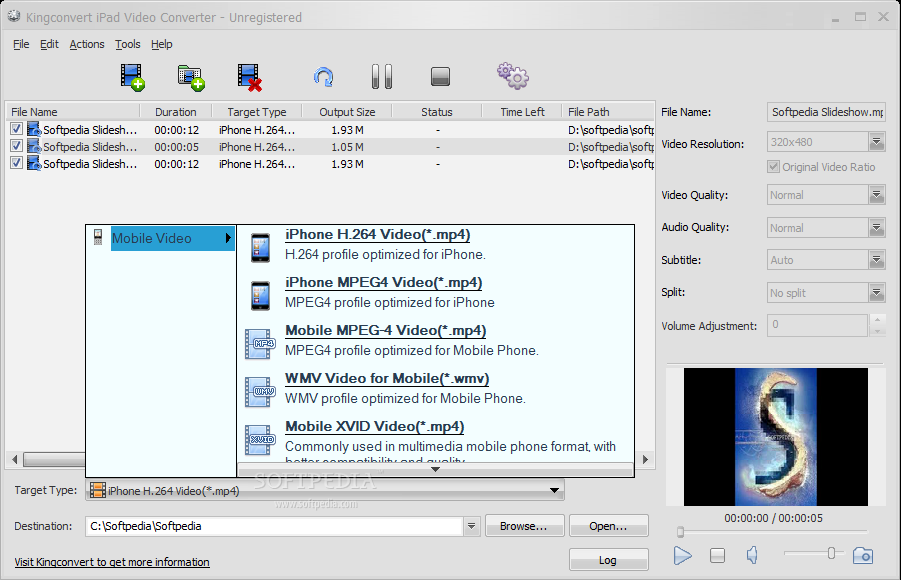The height and width of the screenshot is (580, 901).
Task: Click the Browse... button
Action: click(525, 526)
